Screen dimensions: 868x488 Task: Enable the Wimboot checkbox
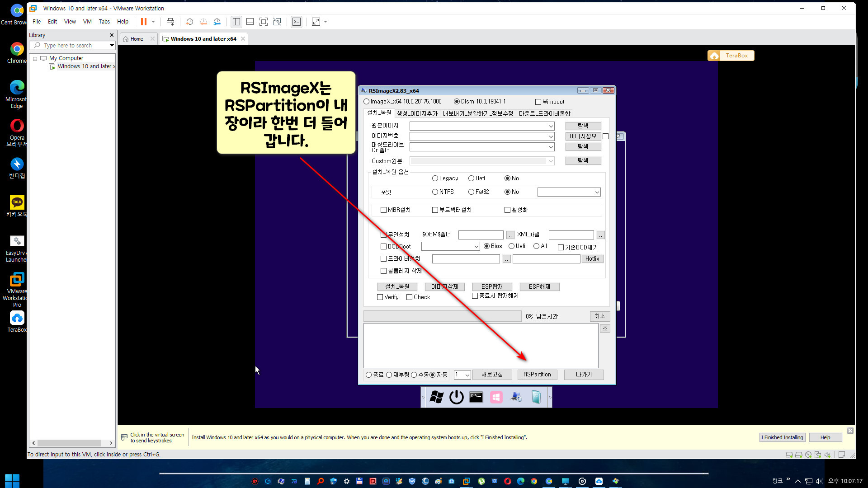tap(538, 102)
